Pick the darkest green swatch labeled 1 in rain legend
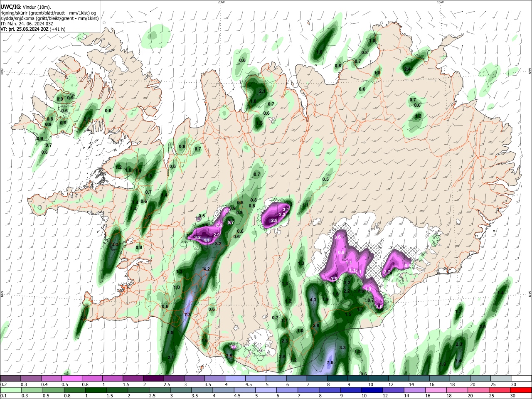The width and height of the screenshot is (532, 399). pyautogui.click(x=96, y=390)
